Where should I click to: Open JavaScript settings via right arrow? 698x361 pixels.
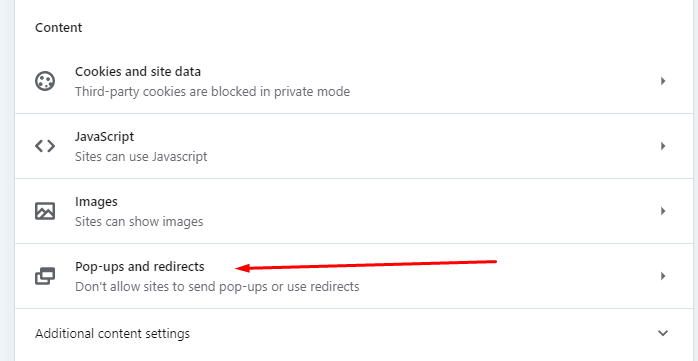coord(663,146)
